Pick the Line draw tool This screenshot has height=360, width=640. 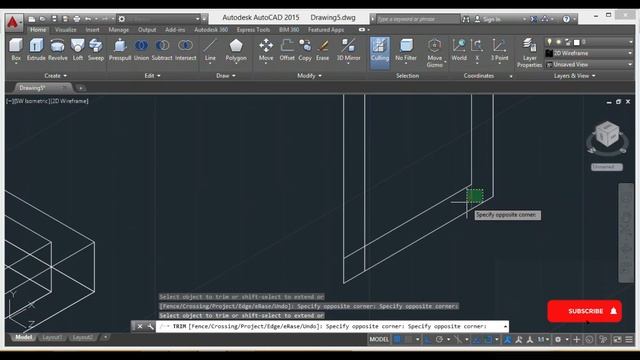210,50
